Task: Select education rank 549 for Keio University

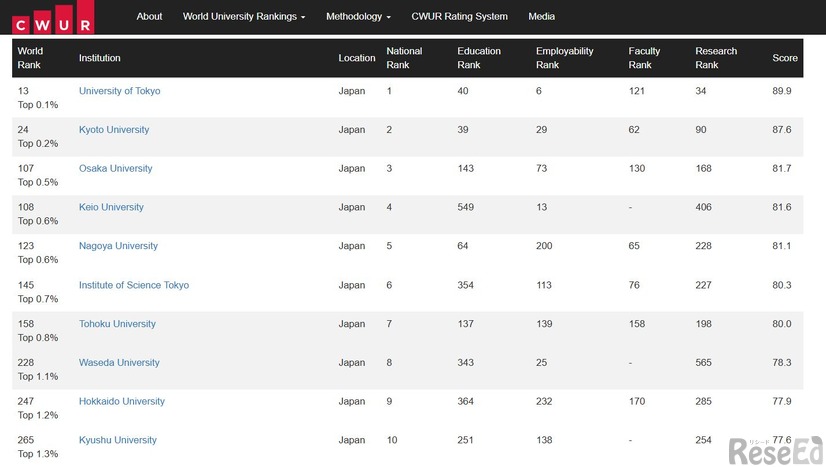Action: click(466, 207)
